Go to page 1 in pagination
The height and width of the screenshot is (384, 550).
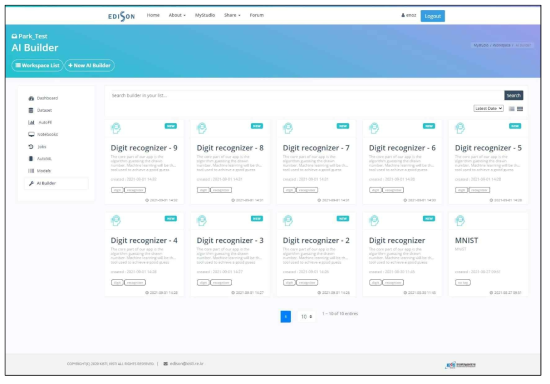tap(286, 317)
